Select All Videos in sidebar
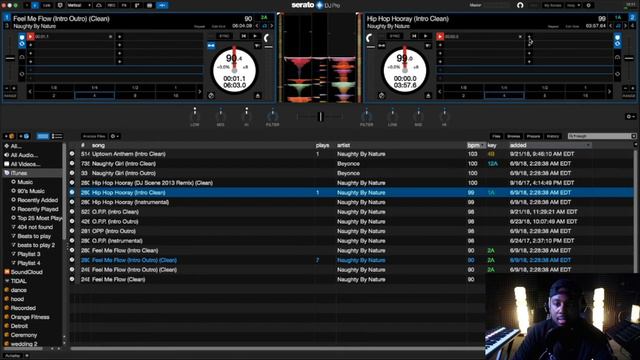The width and height of the screenshot is (640, 360). point(25,164)
